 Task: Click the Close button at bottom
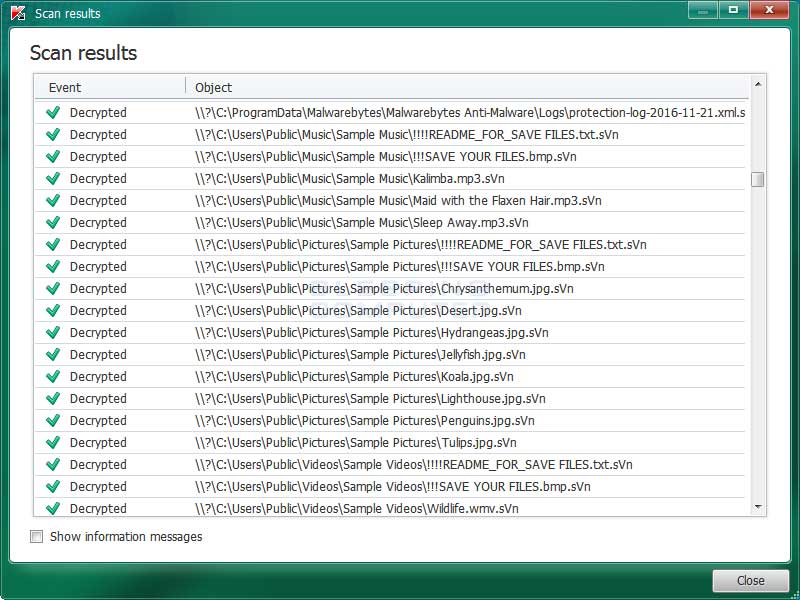pyautogui.click(x=751, y=581)
